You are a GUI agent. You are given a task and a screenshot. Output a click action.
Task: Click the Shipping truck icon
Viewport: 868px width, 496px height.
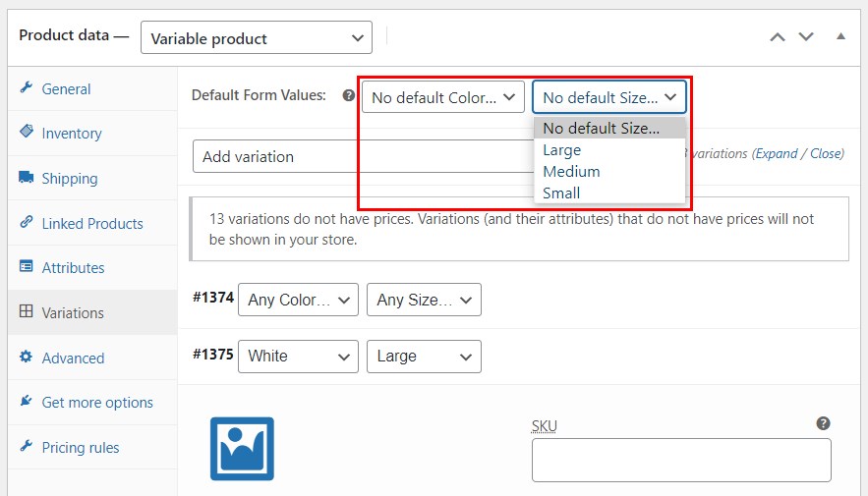click(x=26, y=177)
